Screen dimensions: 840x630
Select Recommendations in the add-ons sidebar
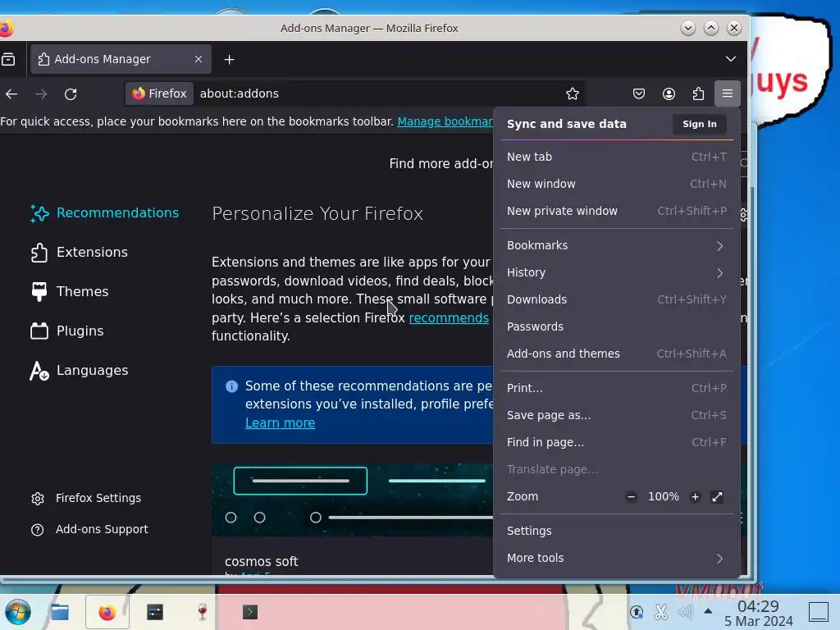tap(105, 213)
